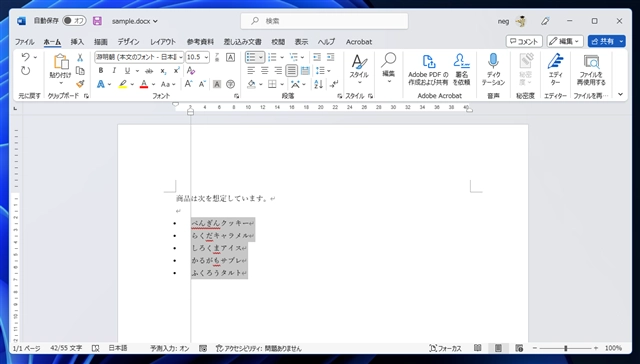Click Distributed alignment icon
This screenshot has height=364, width=640.
(x=305, y=71)
